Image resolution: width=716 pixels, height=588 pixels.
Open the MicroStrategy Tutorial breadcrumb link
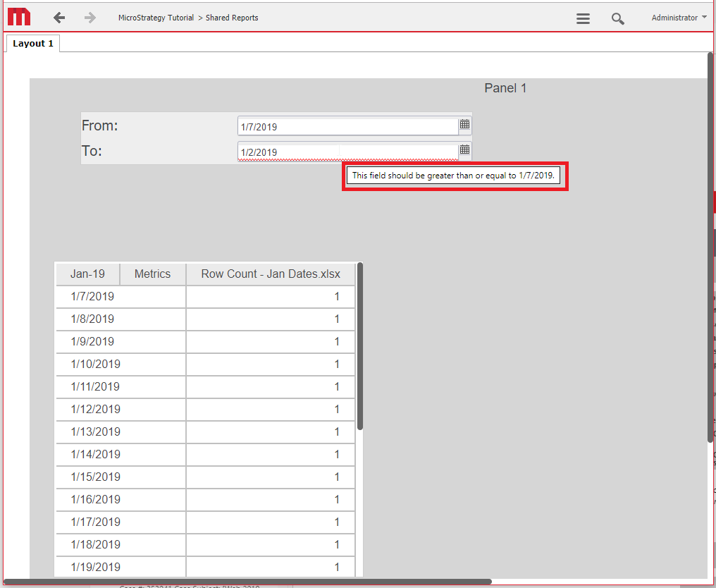156,18
